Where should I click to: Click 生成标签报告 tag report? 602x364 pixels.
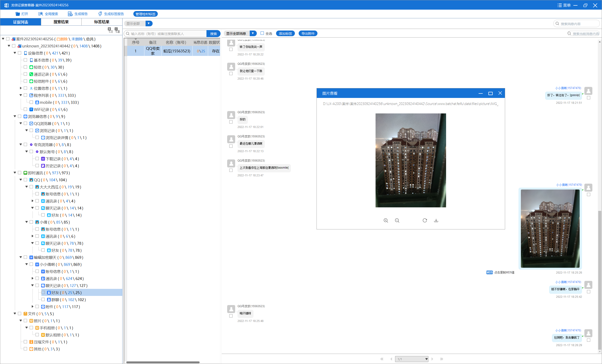coord(111,14)
